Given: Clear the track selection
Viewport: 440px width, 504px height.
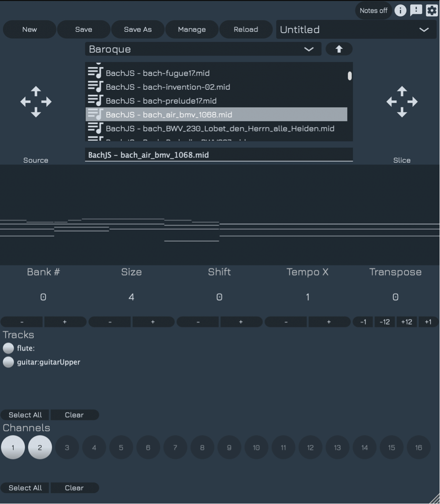Looking at the screenshot, I should 74,415.
